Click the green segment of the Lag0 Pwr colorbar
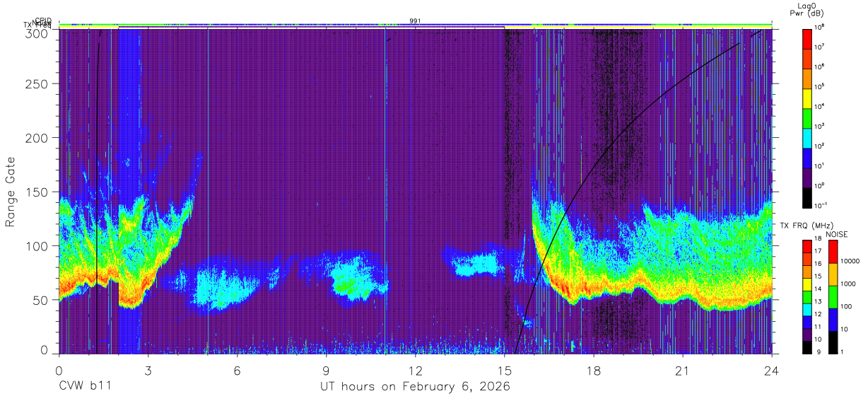The width and height of the screenshot is (868, 401). coord(807,117)
